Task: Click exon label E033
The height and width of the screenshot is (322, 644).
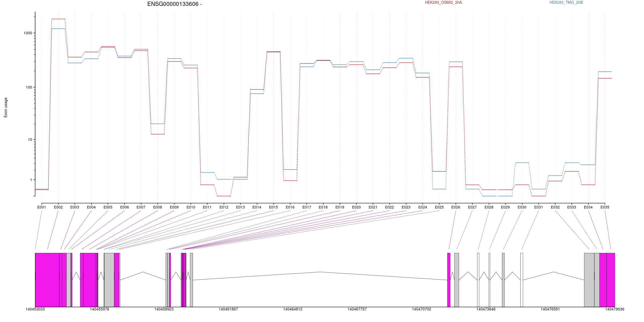Action: 572,207
